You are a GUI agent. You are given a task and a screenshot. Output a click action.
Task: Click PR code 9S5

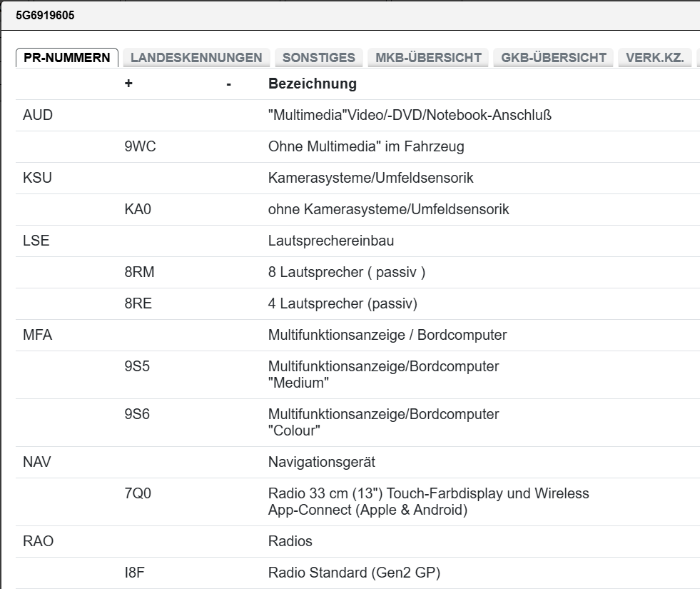[x=137, y=367]
